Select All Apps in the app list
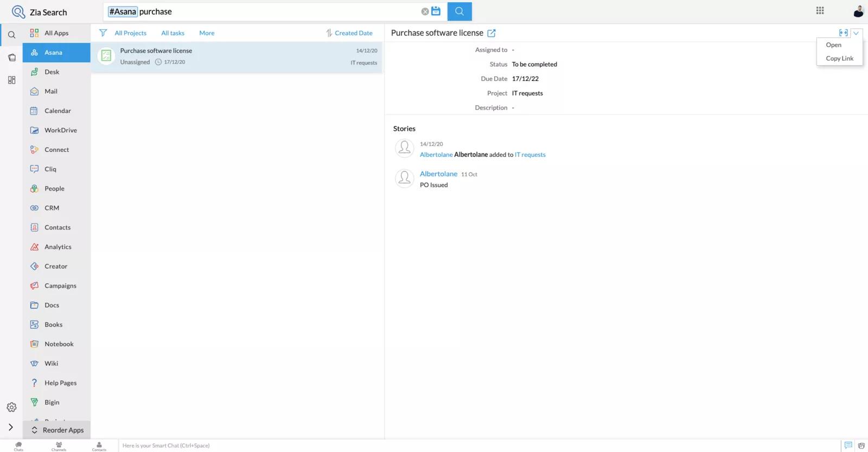 coord(56,33)
